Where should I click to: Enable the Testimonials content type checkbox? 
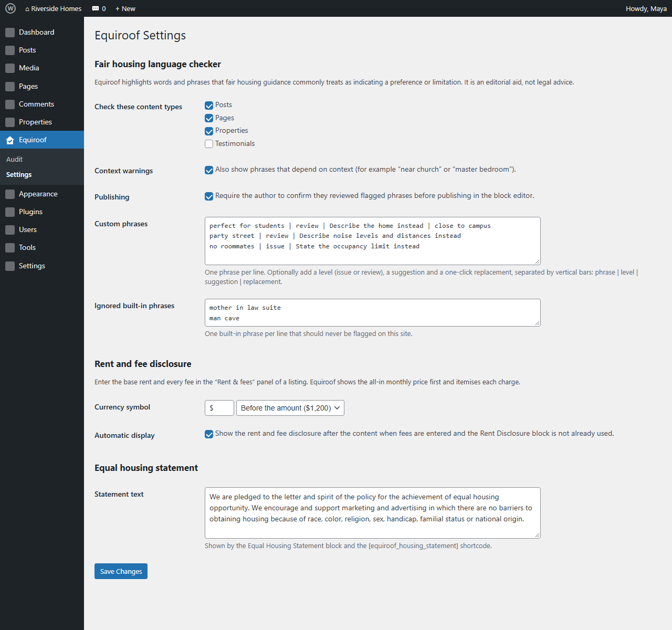(x=209, y=144)
